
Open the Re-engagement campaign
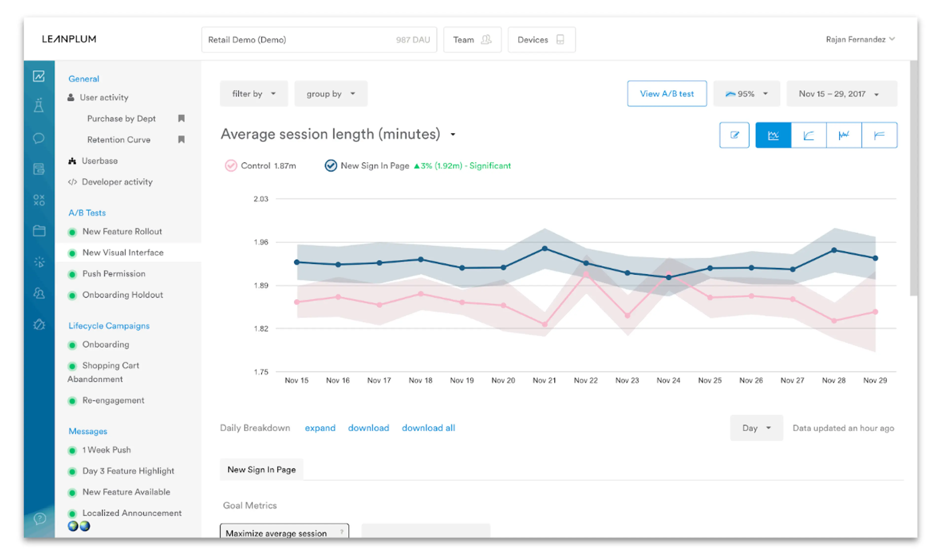click(x=113, y=401)
